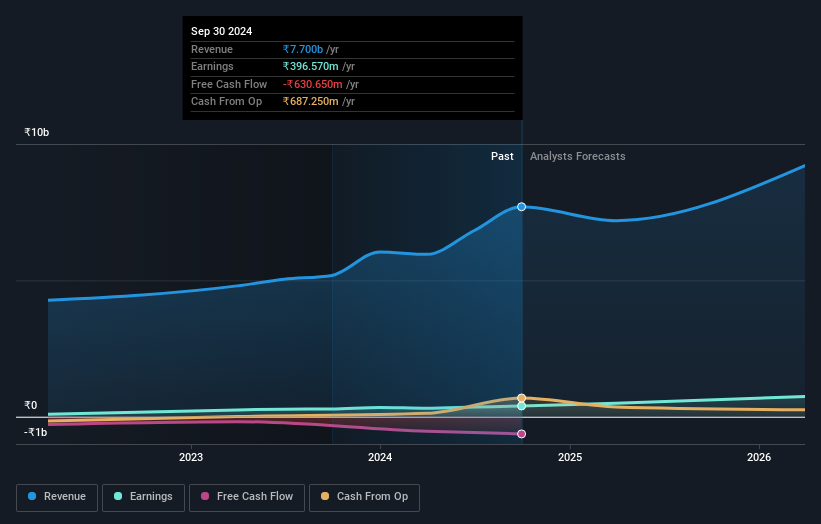Select the 2025 x-axis label
Screen dimensions: 821x524
(x=570, y=457)
